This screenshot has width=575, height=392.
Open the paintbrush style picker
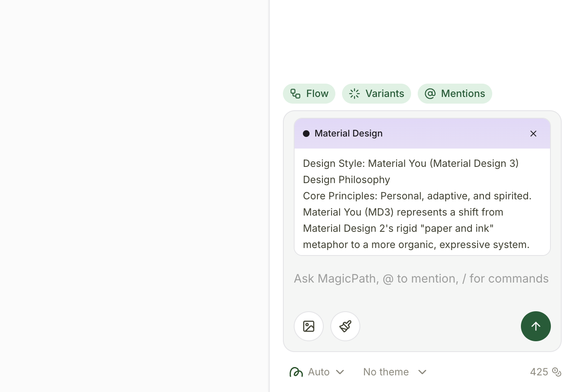[x=345, y=326]
